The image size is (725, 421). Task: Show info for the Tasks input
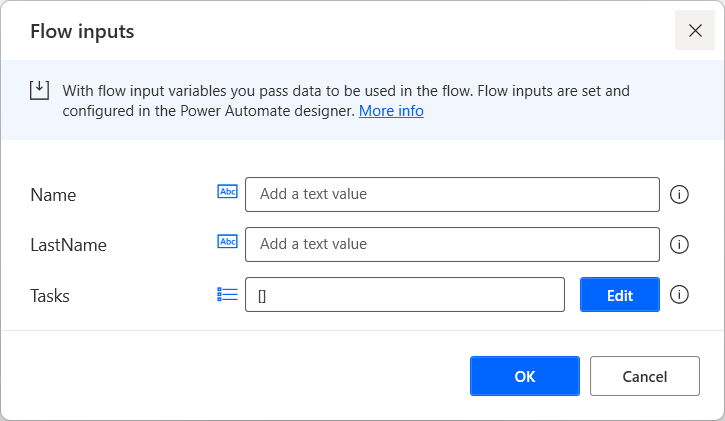point(679,294)
